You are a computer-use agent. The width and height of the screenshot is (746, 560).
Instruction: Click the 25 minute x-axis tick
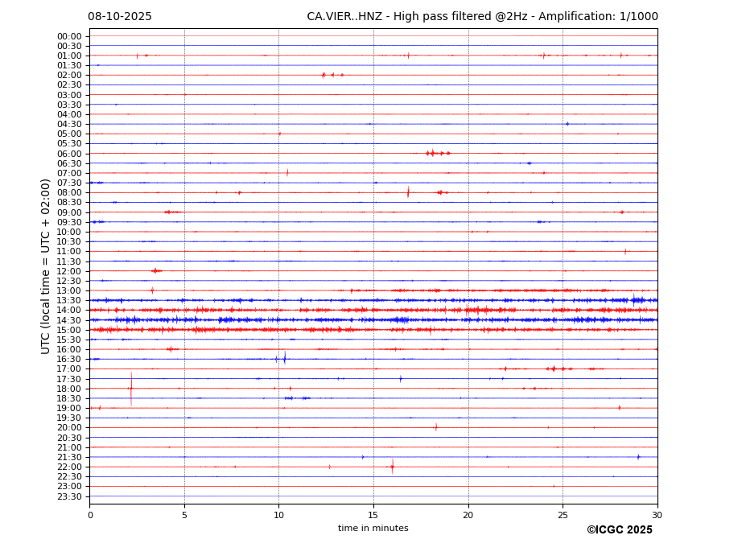coord(563,515)
